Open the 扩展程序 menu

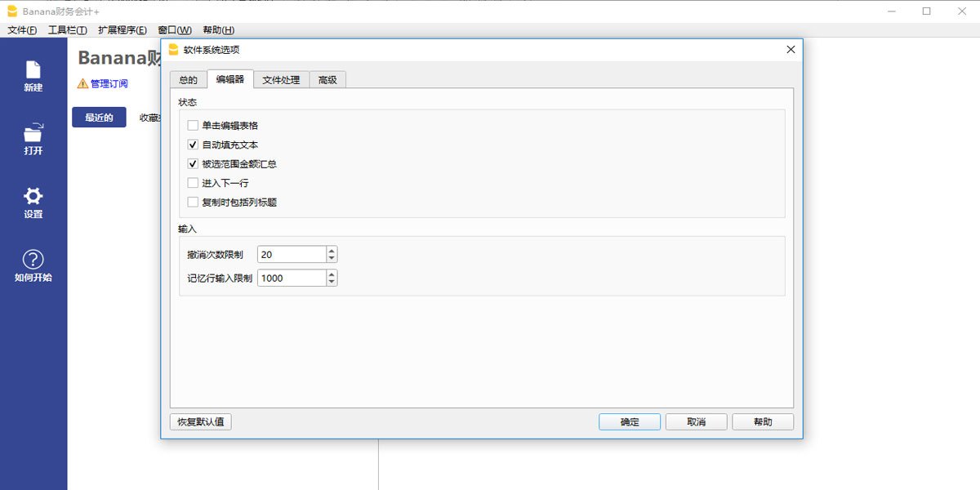pyautogui.click(x=122, y=30)
